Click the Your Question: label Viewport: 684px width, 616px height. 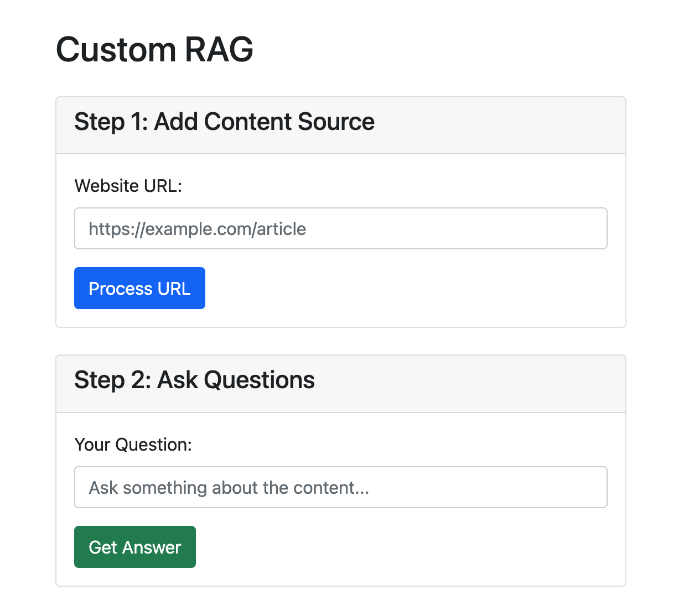click(133, 445)
